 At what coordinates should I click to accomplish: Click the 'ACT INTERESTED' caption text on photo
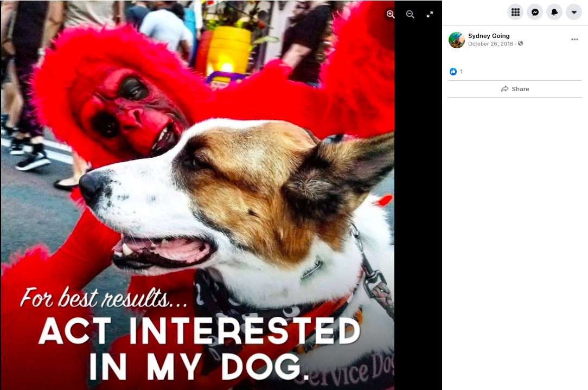tap(199, 331)
